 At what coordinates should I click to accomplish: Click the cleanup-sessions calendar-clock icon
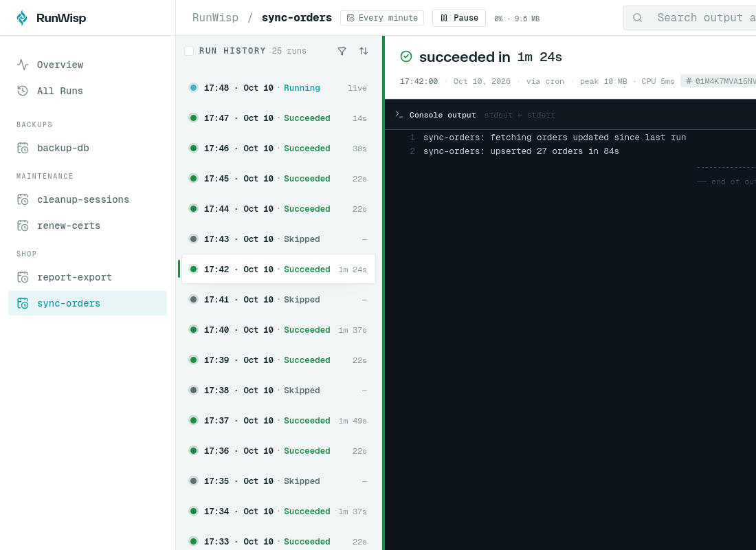pos(23,200)
